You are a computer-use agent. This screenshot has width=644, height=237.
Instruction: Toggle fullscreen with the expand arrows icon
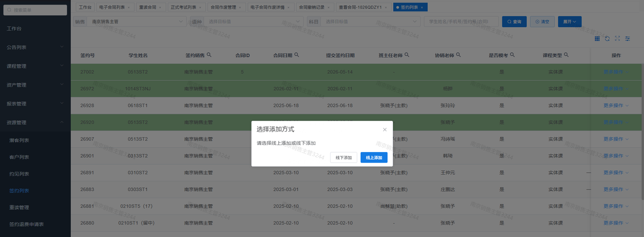tap(617, 38)
